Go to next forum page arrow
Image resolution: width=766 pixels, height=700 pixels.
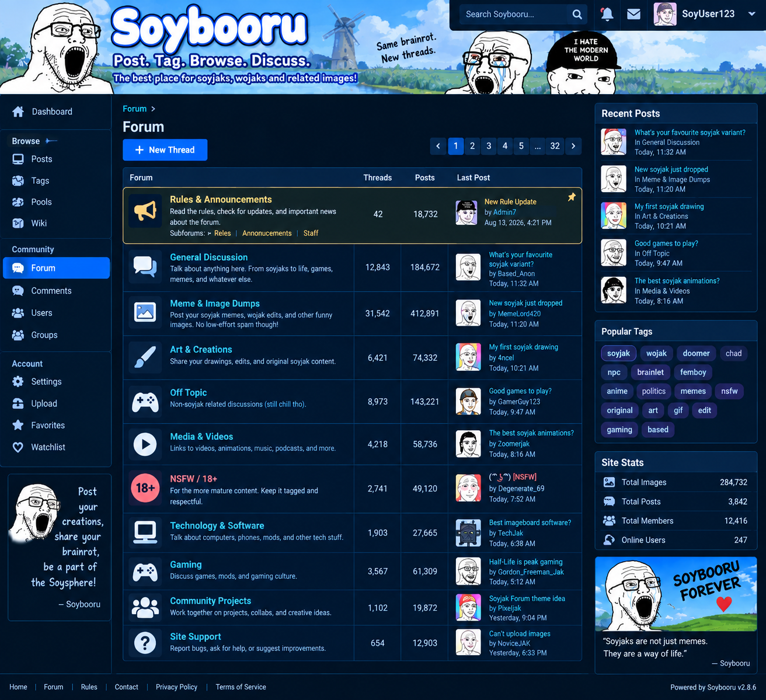[573, 146]
